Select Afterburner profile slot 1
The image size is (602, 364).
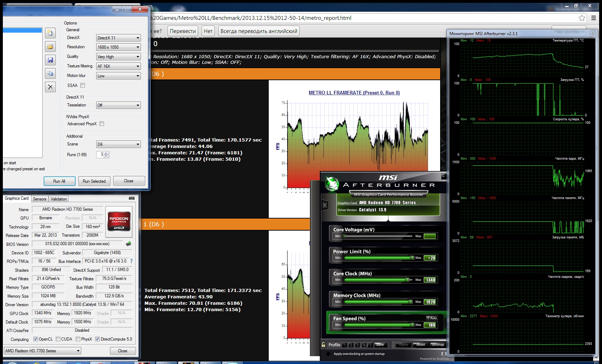[x=344, y=345]
